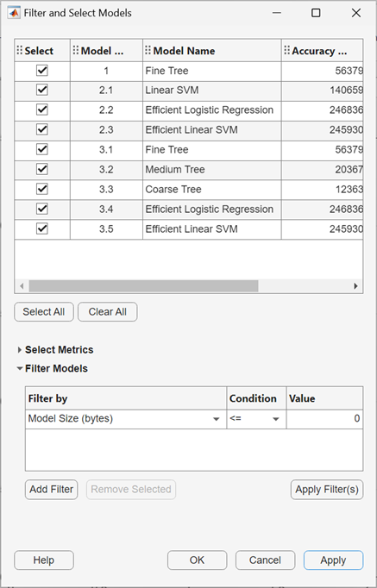Click the MATLAB logo icon in title bar

(14, 13)
